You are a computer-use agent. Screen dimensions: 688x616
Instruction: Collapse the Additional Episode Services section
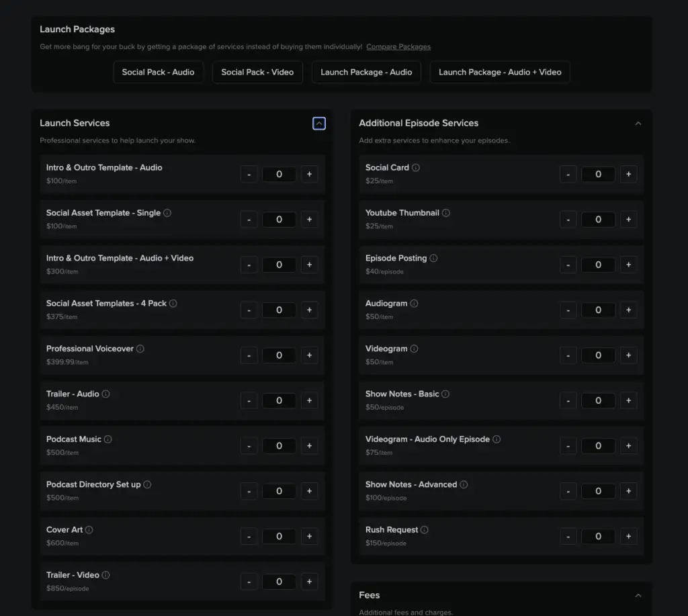click(638, 124)
